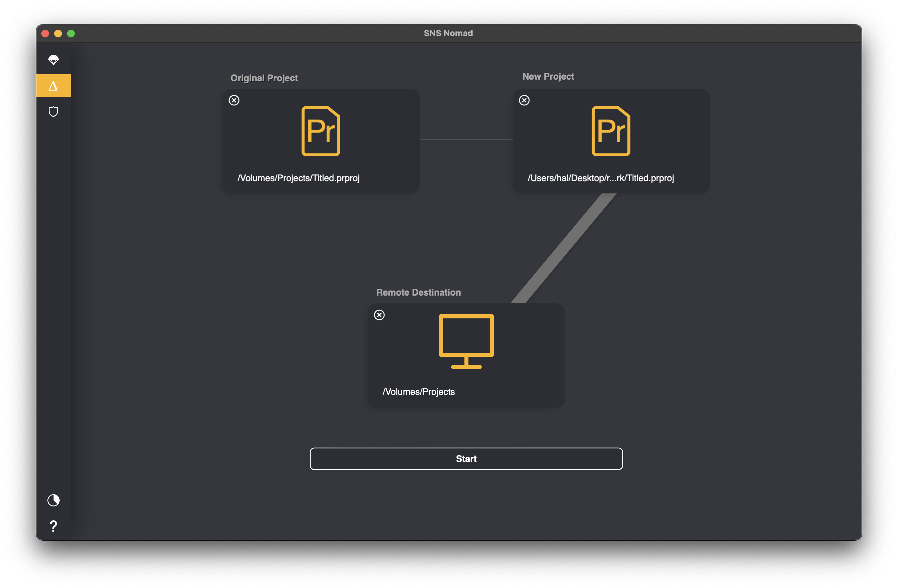The image size is (898, 588).
Task: Clear the Remote Destination
Action: 379,315
